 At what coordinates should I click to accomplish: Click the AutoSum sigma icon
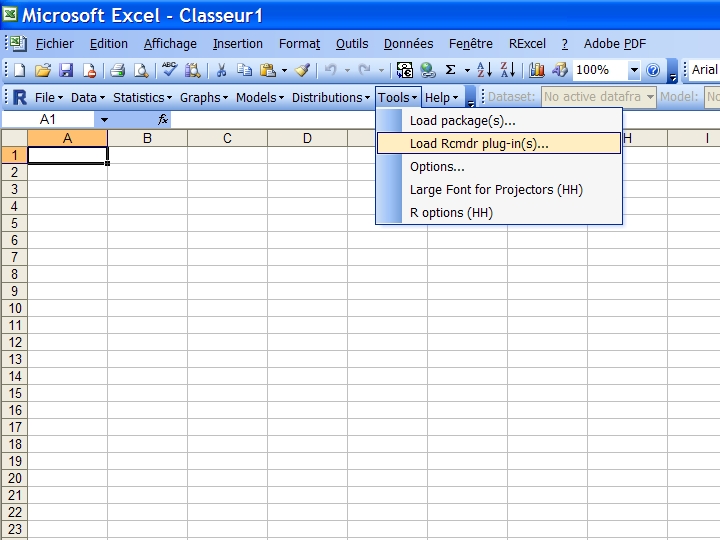(x=450, y=70)
